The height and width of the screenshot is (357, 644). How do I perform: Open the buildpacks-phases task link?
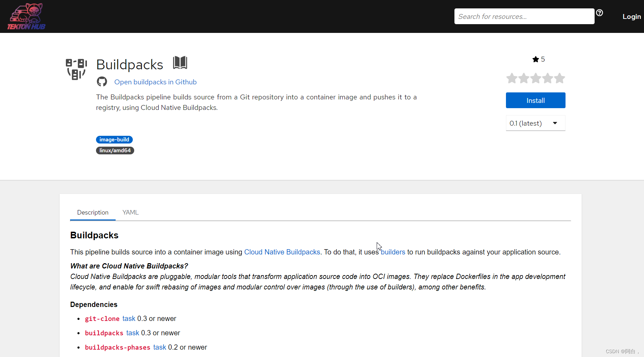(159, 347)
